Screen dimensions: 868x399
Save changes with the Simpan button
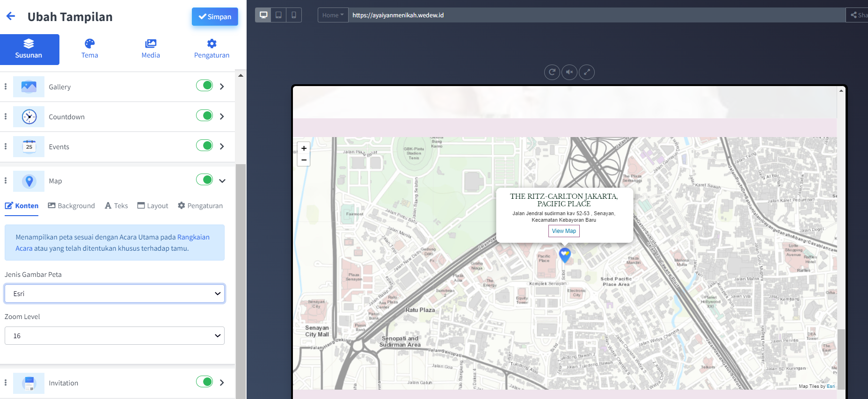pyautogui.click(x=215, y=17)
